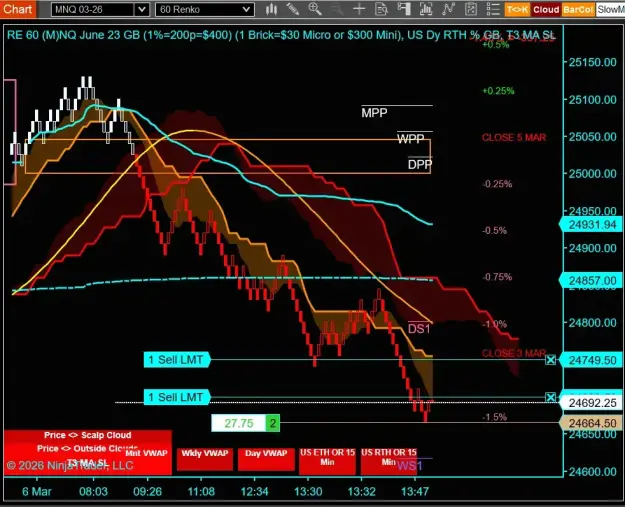
Task: Click the 24857.00 price marker
Action: (x=592, y=281)
